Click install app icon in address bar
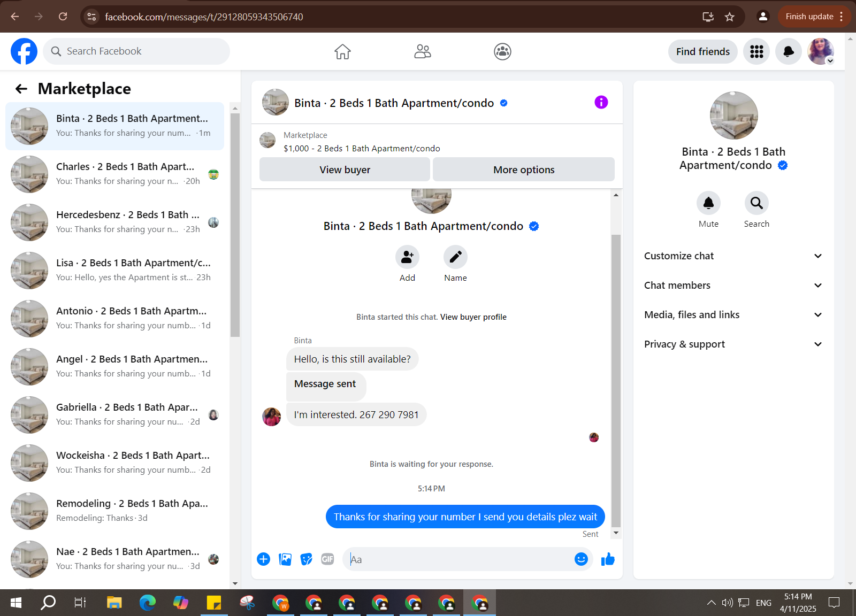856x616 pixels. (x=708, y=17)
